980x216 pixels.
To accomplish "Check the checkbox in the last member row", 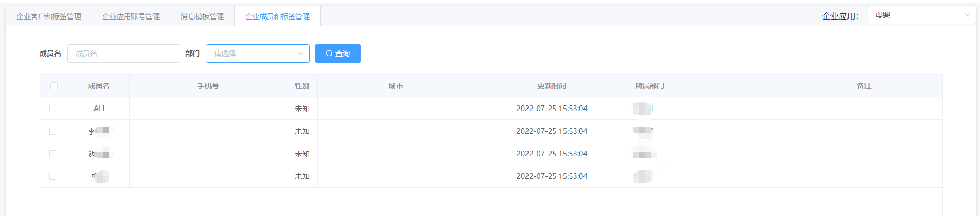I will coord(53,176).
